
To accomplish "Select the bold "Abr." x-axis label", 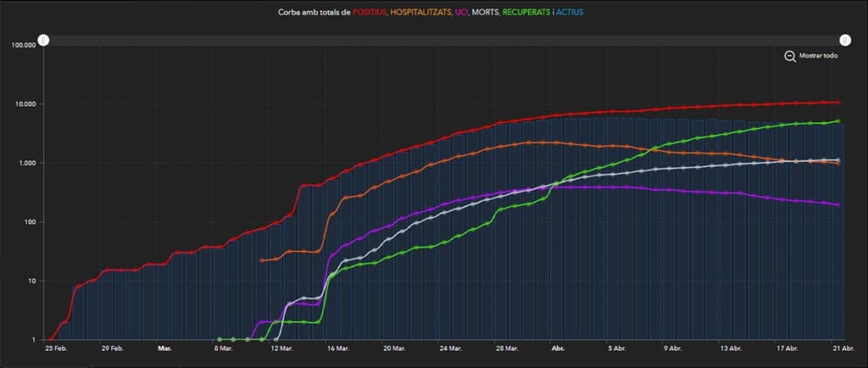I will pyautogui.click(x=557, y=348).
